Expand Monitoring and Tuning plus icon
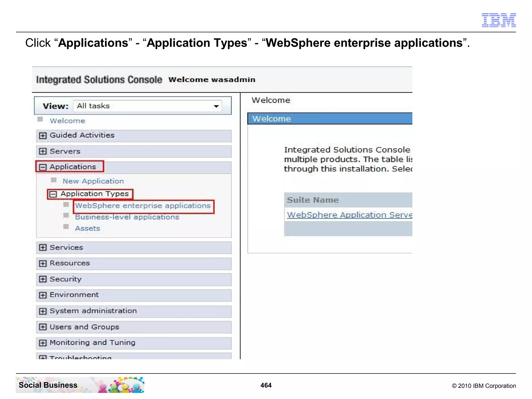The height and width of the screenshot is (399, 532). coord(43,343)
